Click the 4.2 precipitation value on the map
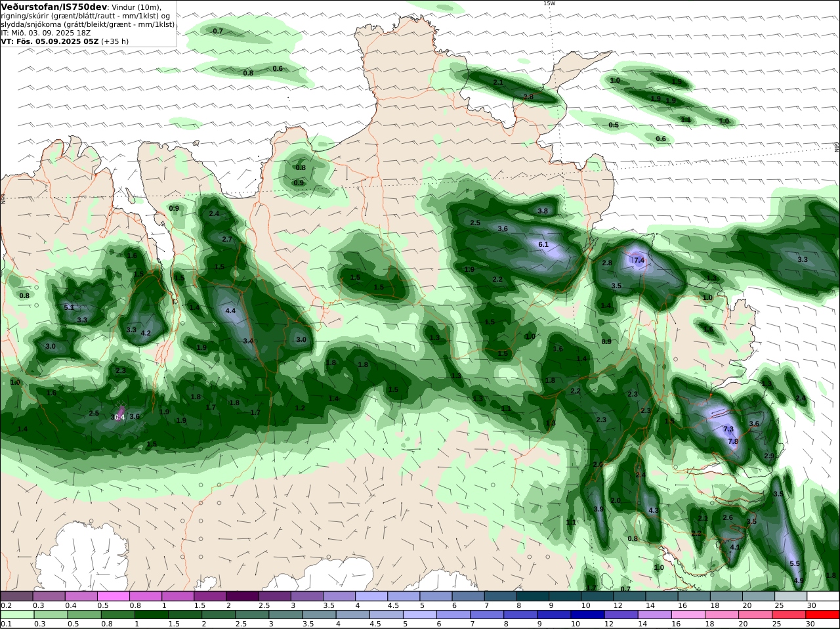The height and width of the screenshot is (629, 840). click(x=146, y=333)
